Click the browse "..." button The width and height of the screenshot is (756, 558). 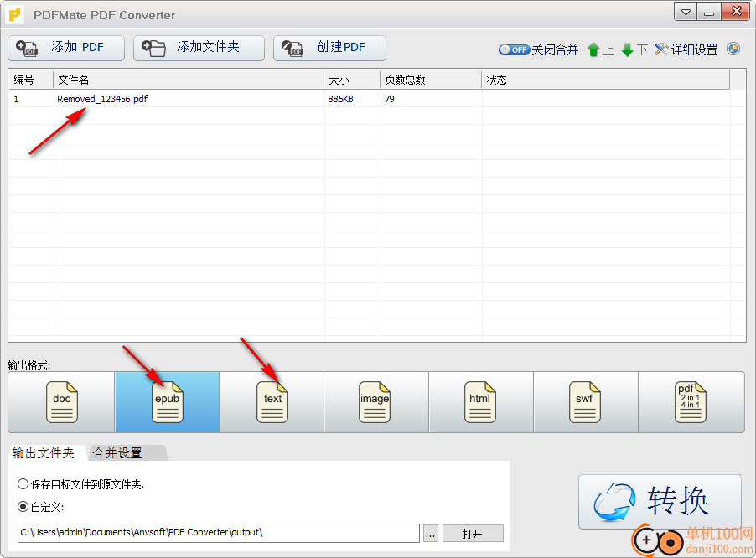431,534
